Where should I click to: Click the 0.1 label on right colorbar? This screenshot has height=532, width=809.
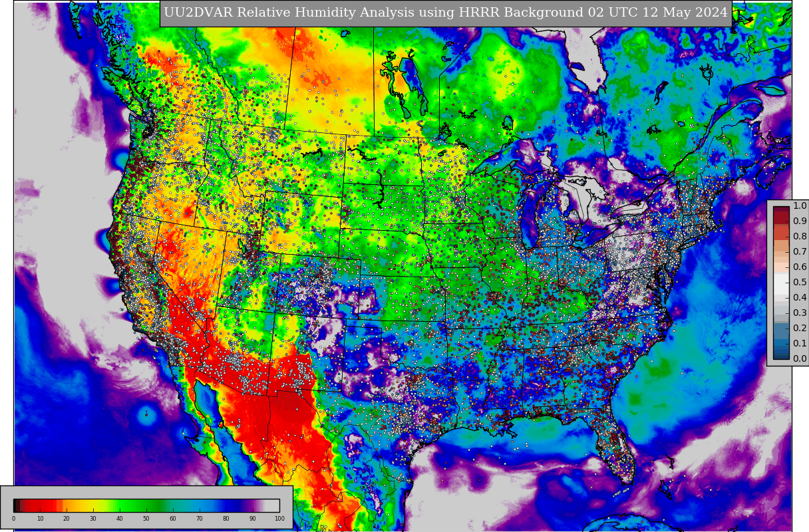click(800, 344)
